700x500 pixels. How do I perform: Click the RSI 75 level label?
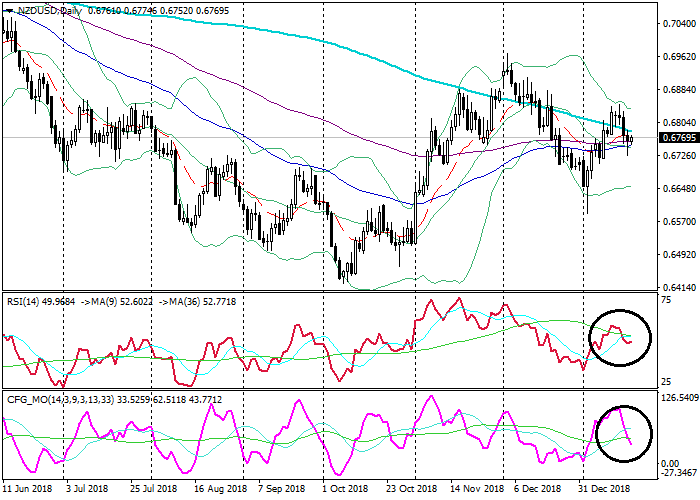point(665,298)
